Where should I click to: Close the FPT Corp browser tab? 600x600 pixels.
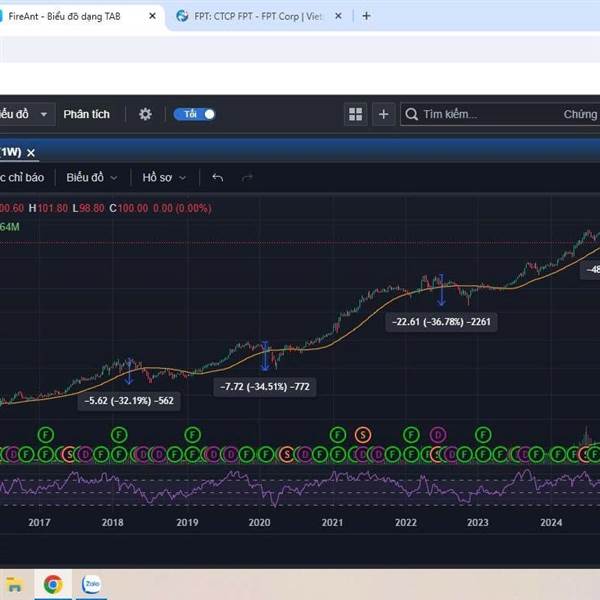tap(338, 16)
